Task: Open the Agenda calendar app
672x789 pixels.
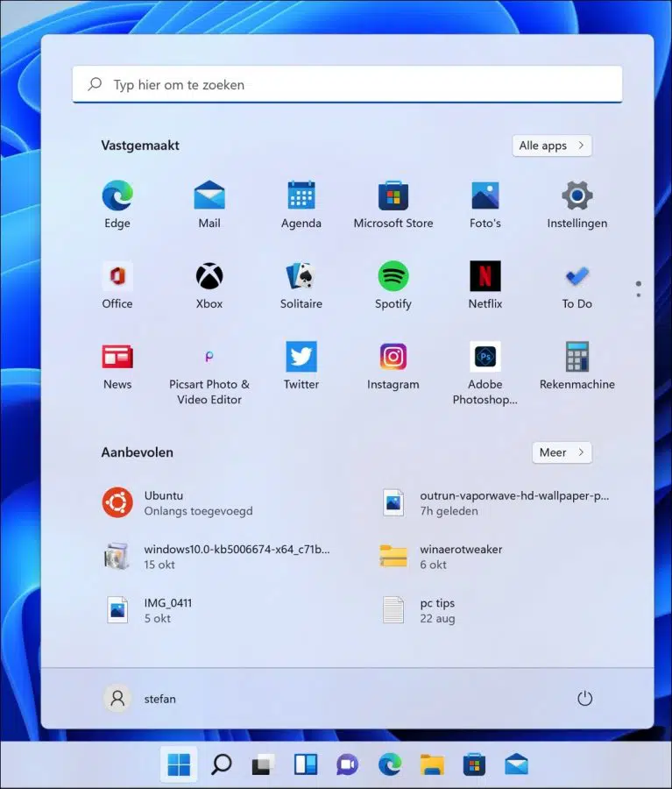Action: [301, 204]
